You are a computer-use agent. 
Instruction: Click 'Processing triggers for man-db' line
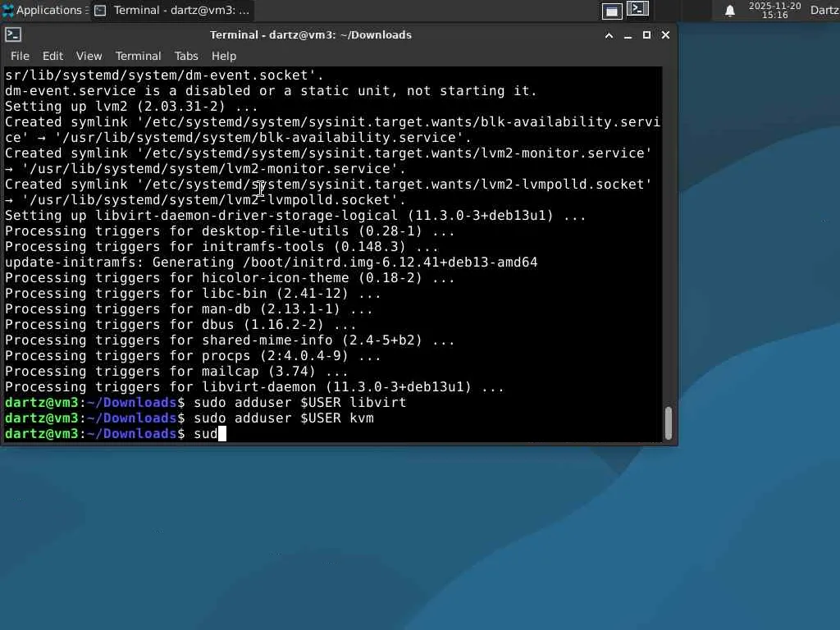click(189, 308)
